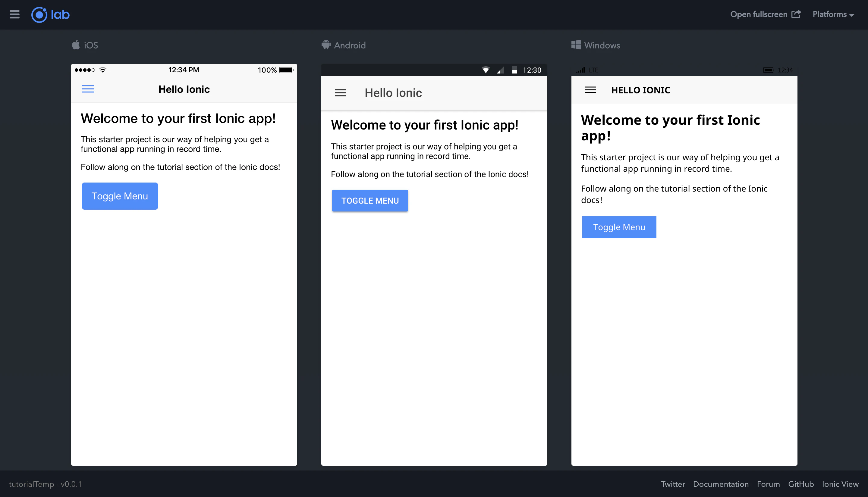The height and width of the screenshot is (497, 868).
Task: Click the Ionic lab logo
Action: pos(51,15)
